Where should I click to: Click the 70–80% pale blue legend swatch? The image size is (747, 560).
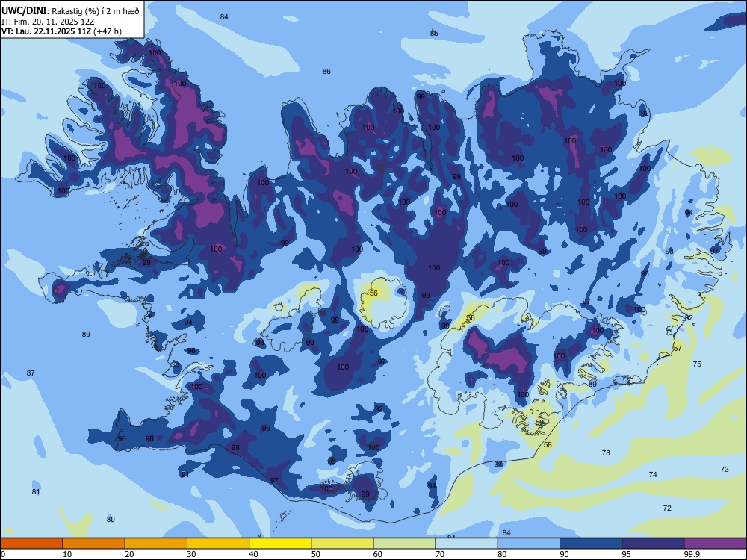466,544
